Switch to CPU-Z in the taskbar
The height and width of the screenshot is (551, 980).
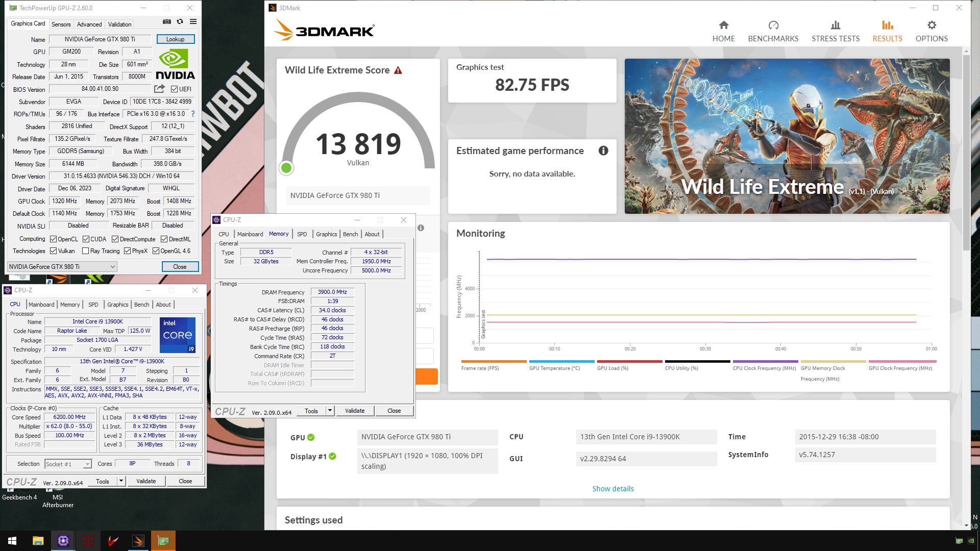[63, 541]
